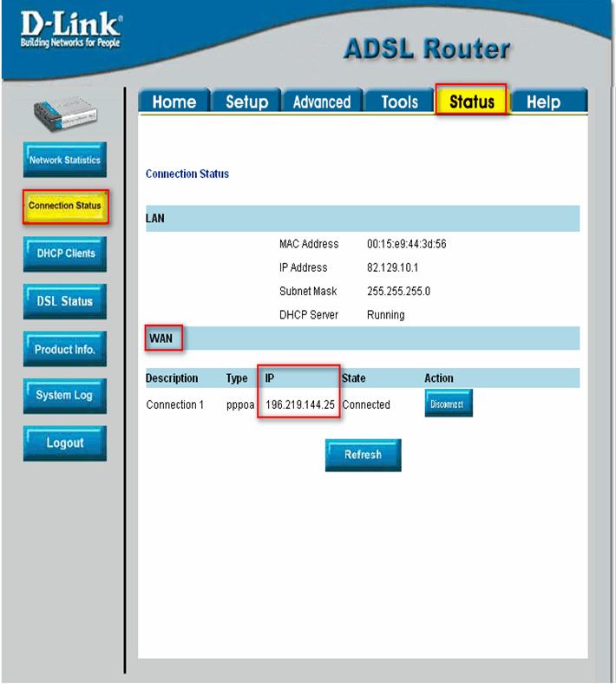Click the Connection 1 description cell

pyautogui.click(x=174, y=404)
